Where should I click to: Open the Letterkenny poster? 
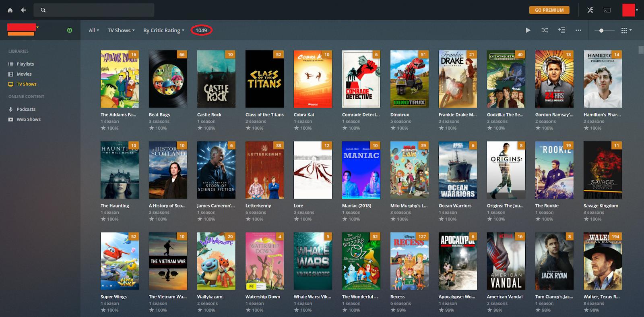point(264,170)
